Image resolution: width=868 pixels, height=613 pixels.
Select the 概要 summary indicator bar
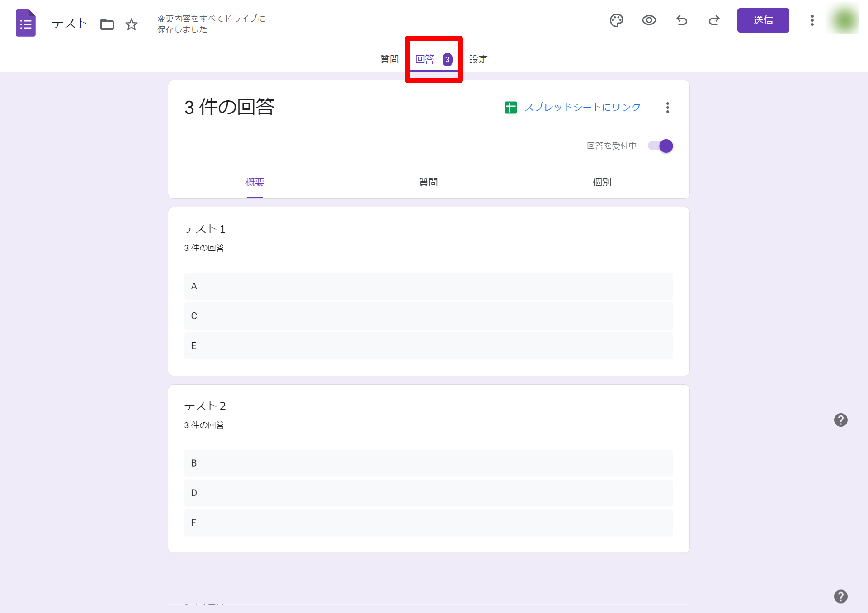click(x=255, y=197)
